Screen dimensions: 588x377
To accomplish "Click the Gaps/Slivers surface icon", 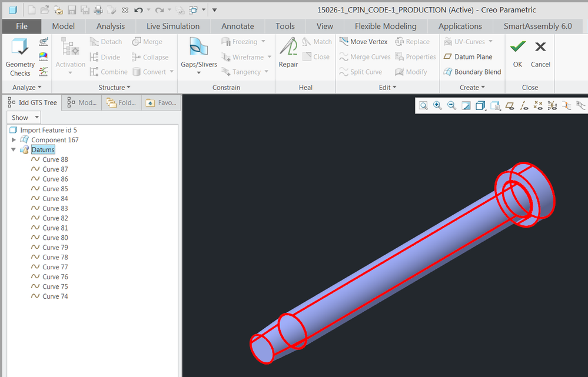I will [198, 48].
